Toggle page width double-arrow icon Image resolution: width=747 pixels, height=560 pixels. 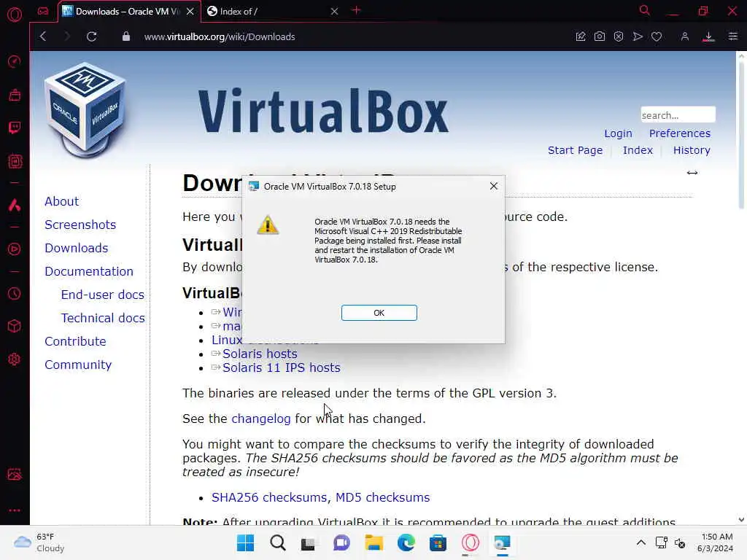[x=692, y=173]
